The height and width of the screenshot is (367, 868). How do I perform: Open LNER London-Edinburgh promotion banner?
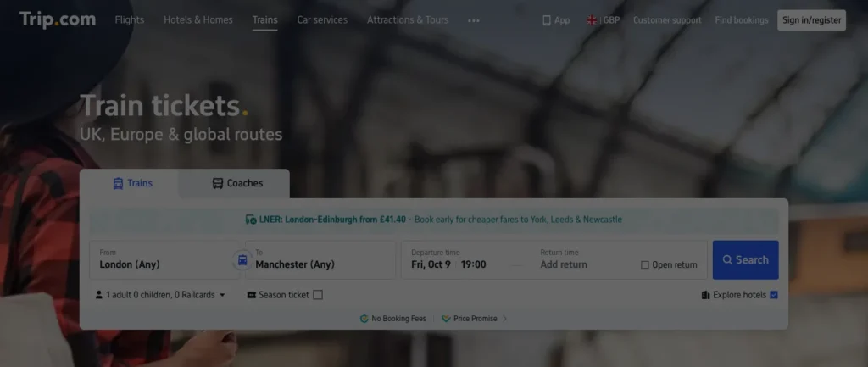coord(434,220)
